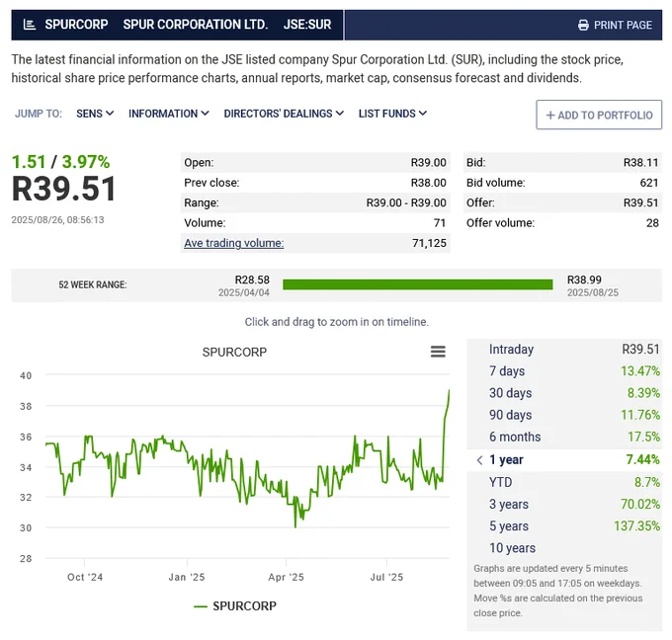The width and height of the screenshot is (672, 640).
Task: Click the chart icon beside SPURCORP header
Action: click(x=29, y=25)
